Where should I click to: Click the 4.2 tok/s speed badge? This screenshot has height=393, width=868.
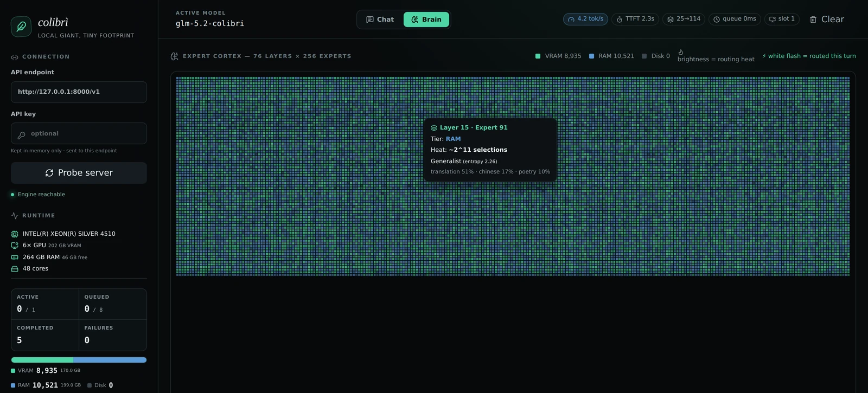[x=585, y=19]
